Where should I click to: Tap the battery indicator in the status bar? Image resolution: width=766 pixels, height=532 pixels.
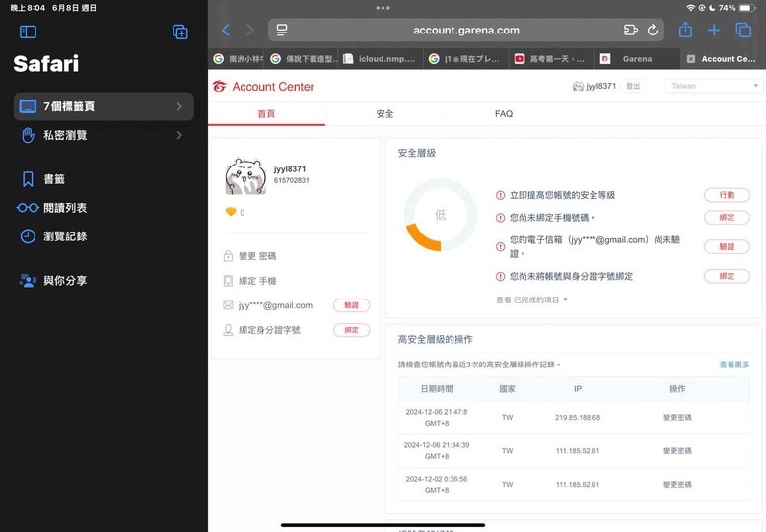tap(747, 8)
